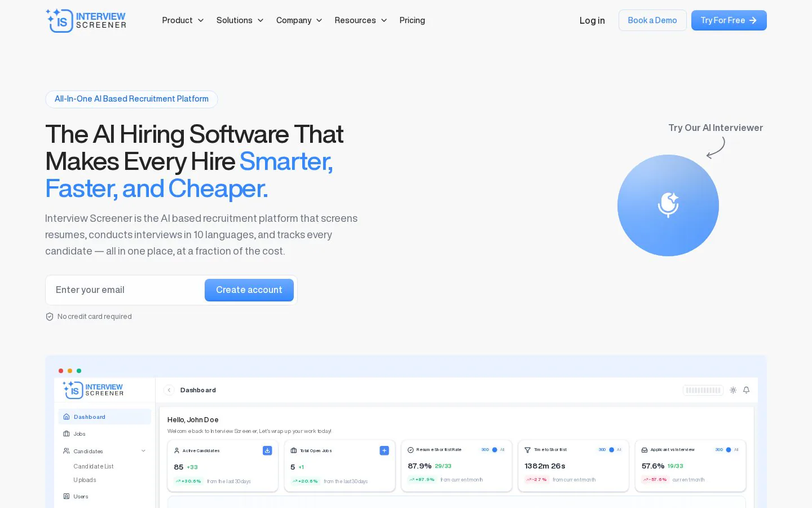
Task: Click the Create account button
Action: point(249,290)
